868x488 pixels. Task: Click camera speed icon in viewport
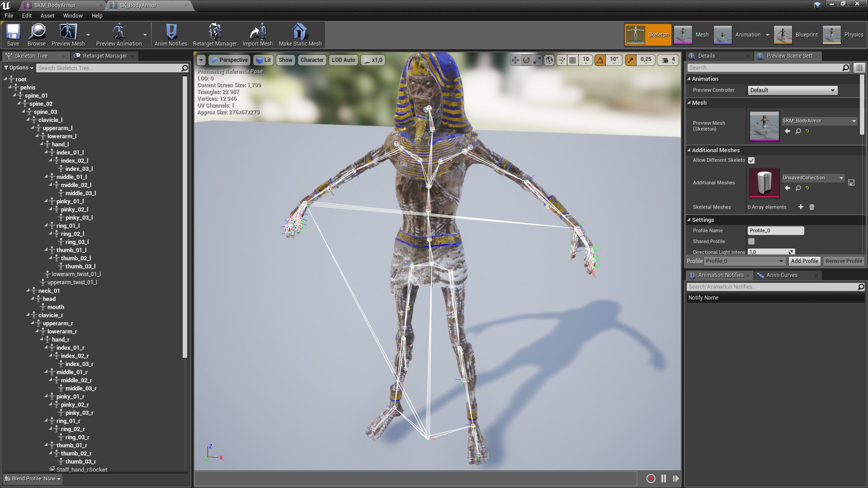[x=665, y=60]
